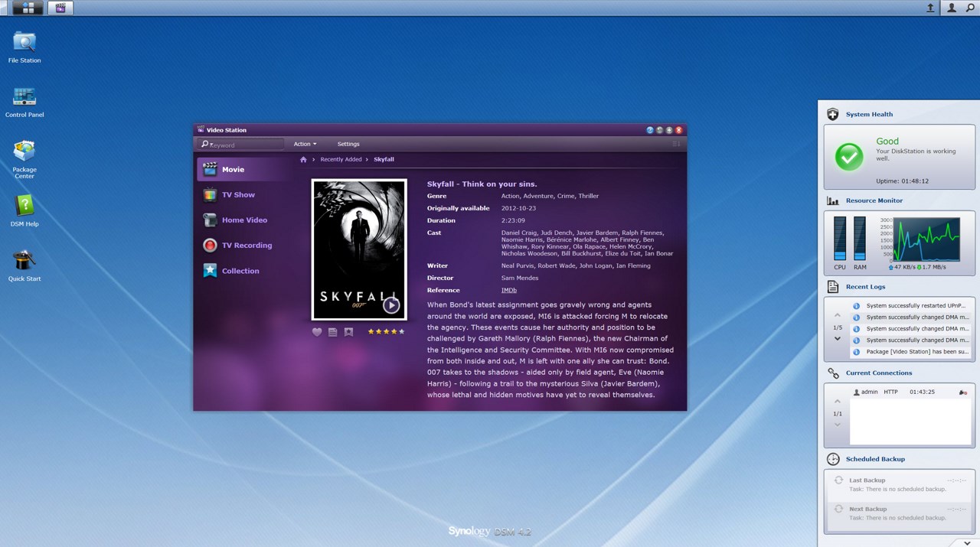This screenshot has height=547, width=980.
Task: Click the Next Backup refresh icon
Action: [838, 509]
